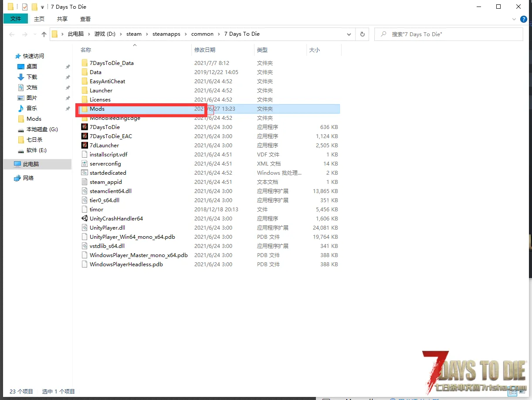Open Downloads (下载) in Quick access
This screenshot has height=400, width=532.
[x=32, y=77]
